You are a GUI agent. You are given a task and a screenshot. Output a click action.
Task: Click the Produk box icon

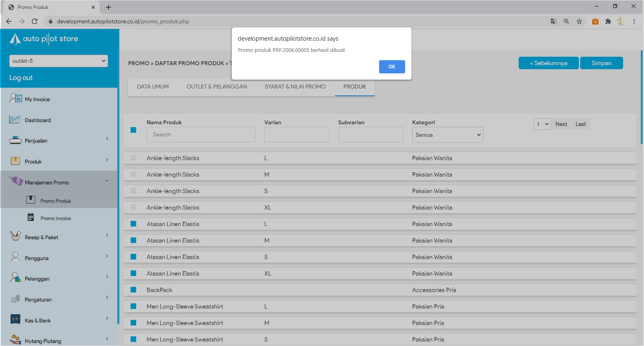pos(15,161)
